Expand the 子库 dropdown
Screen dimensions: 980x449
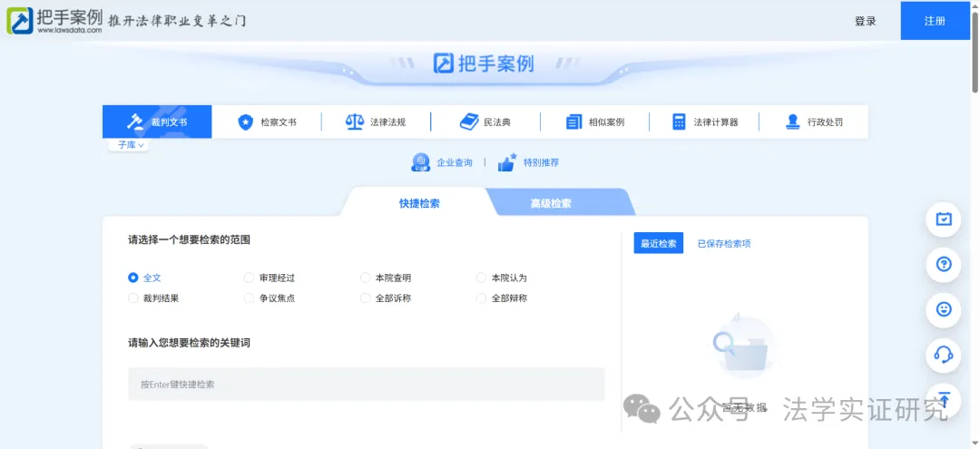pyautogui.click(x=131, y=145)
